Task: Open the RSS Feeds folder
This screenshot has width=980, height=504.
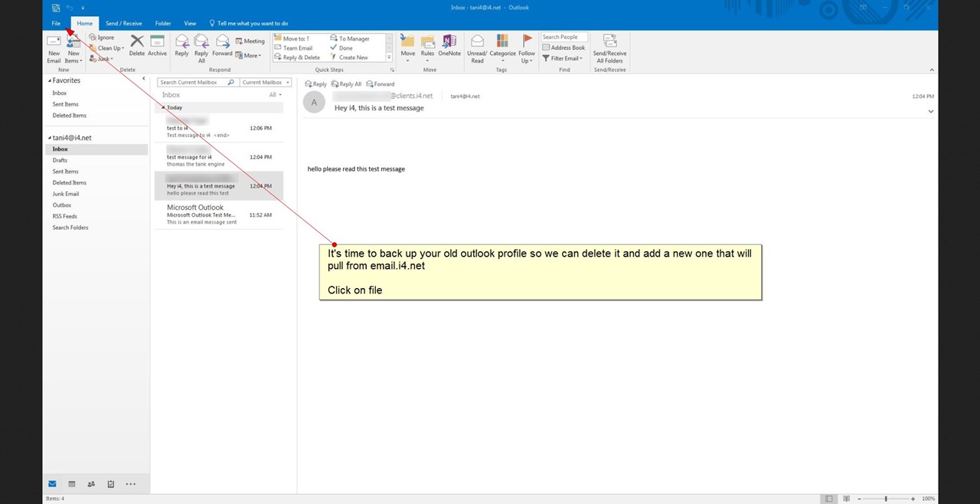Action: click(65, 216)
